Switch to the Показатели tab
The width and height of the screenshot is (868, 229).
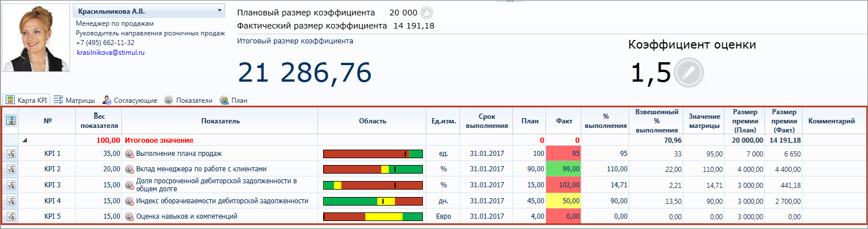pos(188,100)
